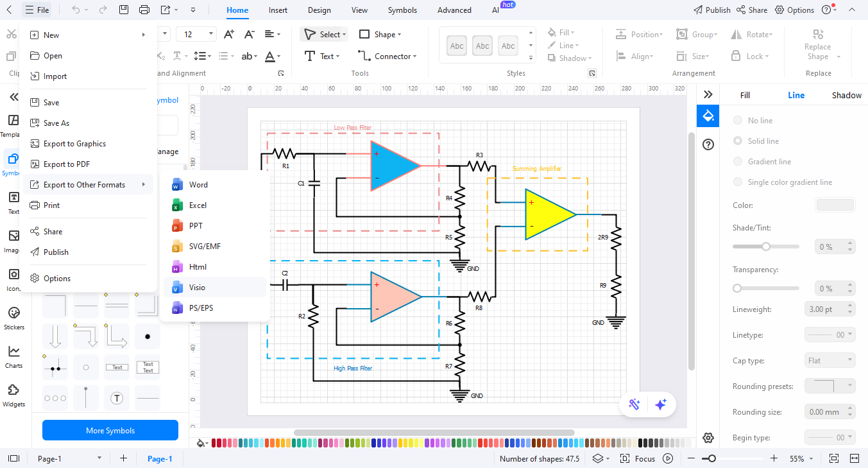The image size is (868, 468).
Task: Open the Group dropdown
Action: 697,35
